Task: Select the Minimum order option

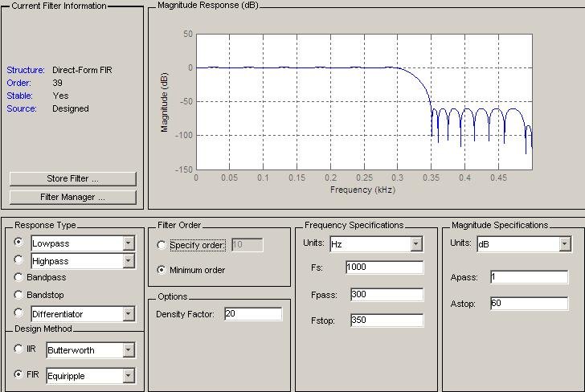Action: 162,270
